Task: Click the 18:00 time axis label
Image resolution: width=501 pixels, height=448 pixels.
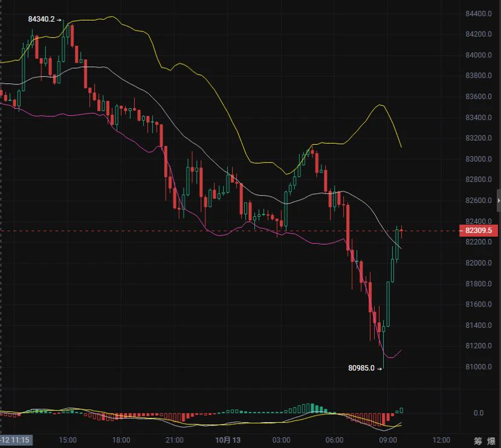Action: tap(121, 440)
